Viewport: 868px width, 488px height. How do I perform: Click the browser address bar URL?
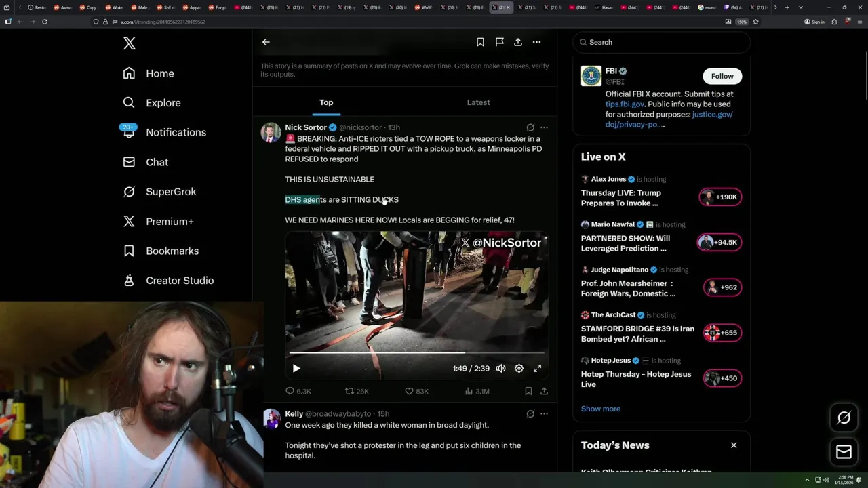pos(163,22)
